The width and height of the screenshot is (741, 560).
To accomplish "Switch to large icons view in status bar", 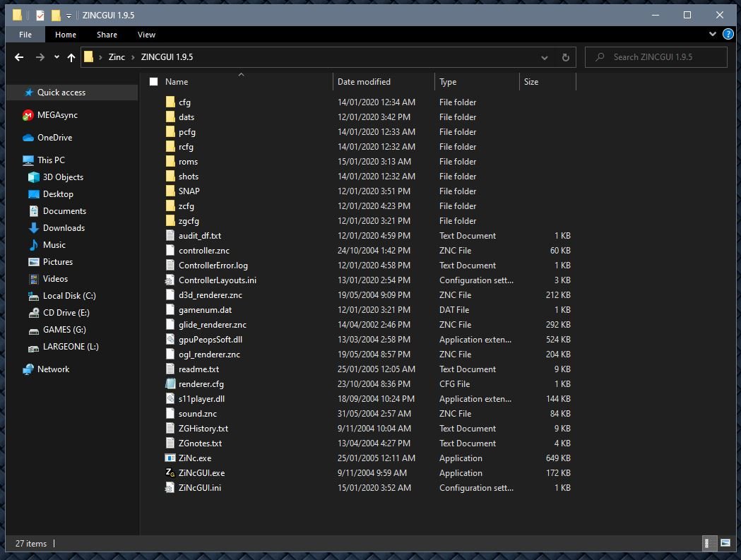I will tap(725, 543).
